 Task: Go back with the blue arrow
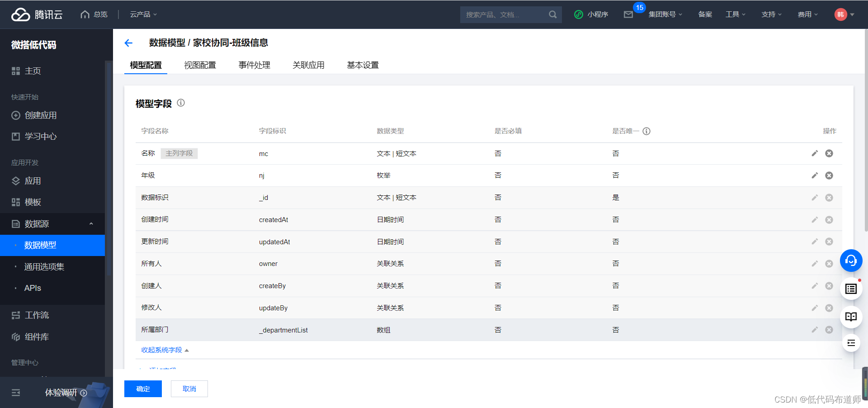128,43
